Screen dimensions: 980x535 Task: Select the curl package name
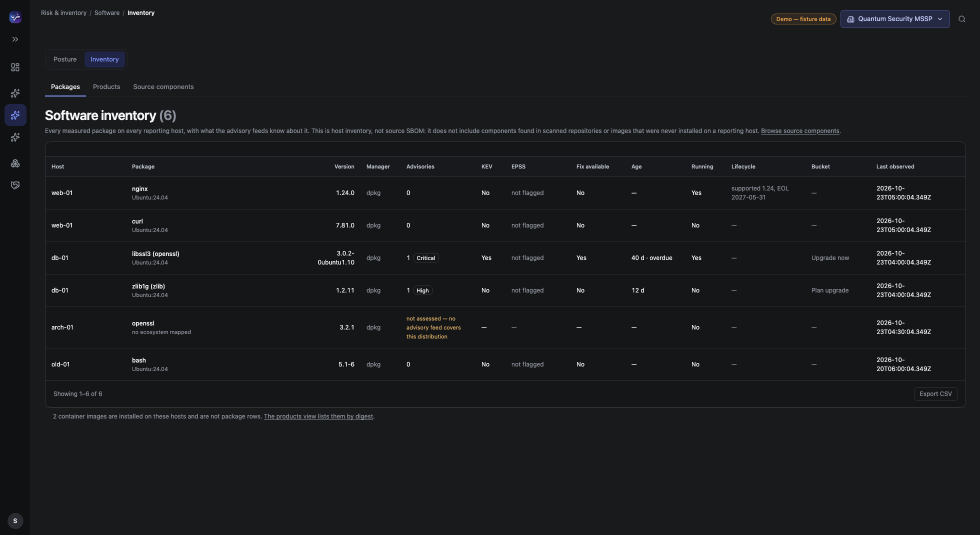click(x=137, y=221)
